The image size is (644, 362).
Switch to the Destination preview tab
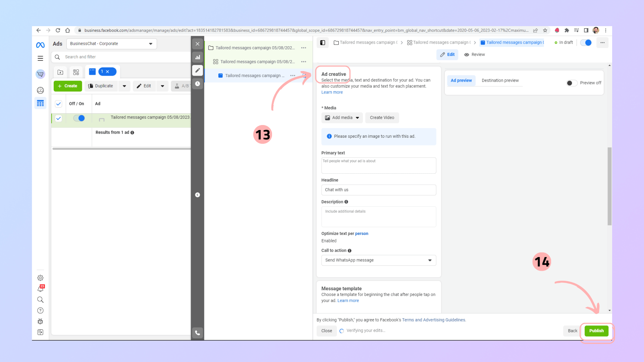pos(500,80)
